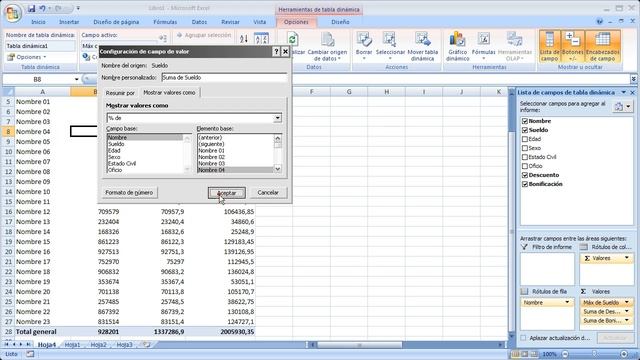Screen dimensions: 640x360
Task: Click the Cancelar button
Action: tap(268, 193)
